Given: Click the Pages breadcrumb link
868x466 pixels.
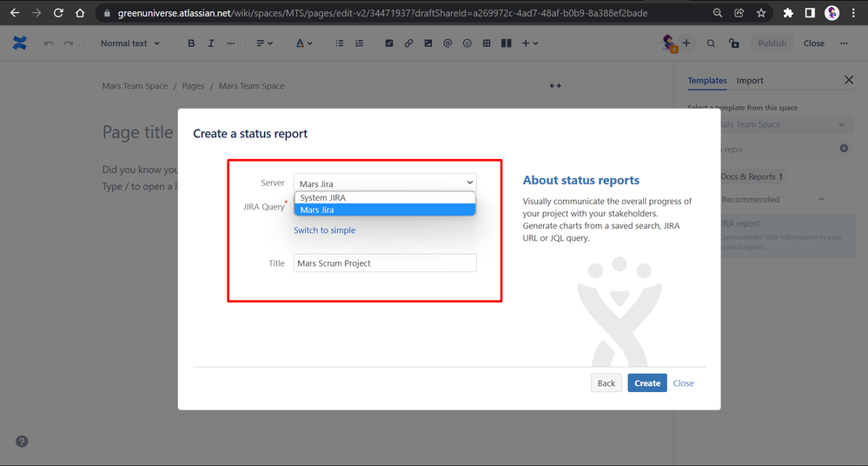Looking at the screenshot, I should [193, 86].
